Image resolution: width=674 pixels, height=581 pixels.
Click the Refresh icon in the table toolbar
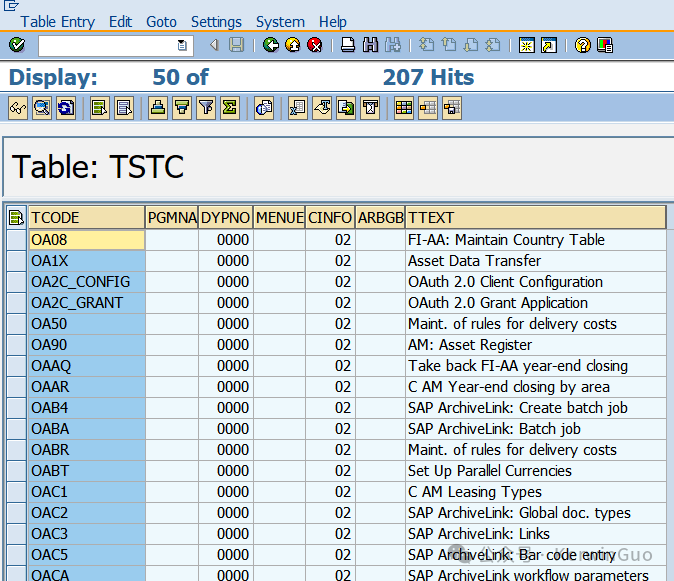point(66,107)
